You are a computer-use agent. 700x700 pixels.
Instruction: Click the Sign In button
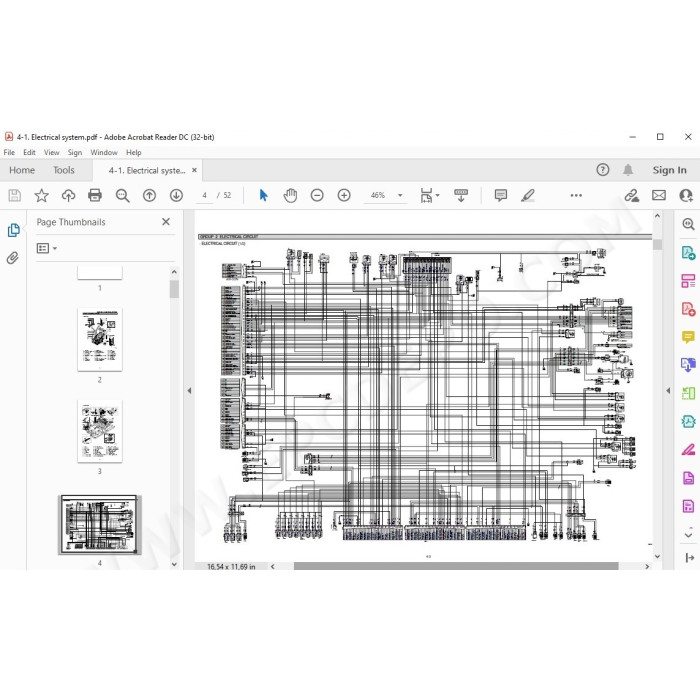coord(669,170)
